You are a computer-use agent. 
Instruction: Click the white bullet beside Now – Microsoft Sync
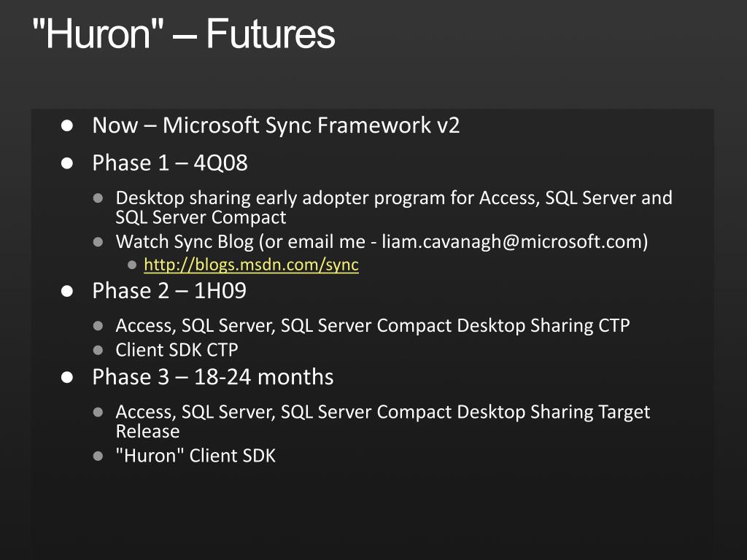click(67, 125)
